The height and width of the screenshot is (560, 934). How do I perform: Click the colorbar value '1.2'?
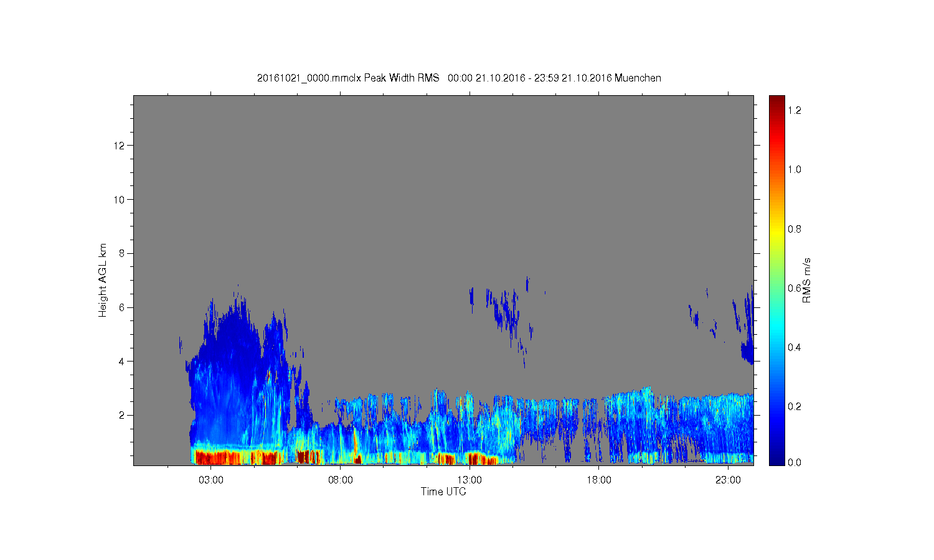click(795, 110)
